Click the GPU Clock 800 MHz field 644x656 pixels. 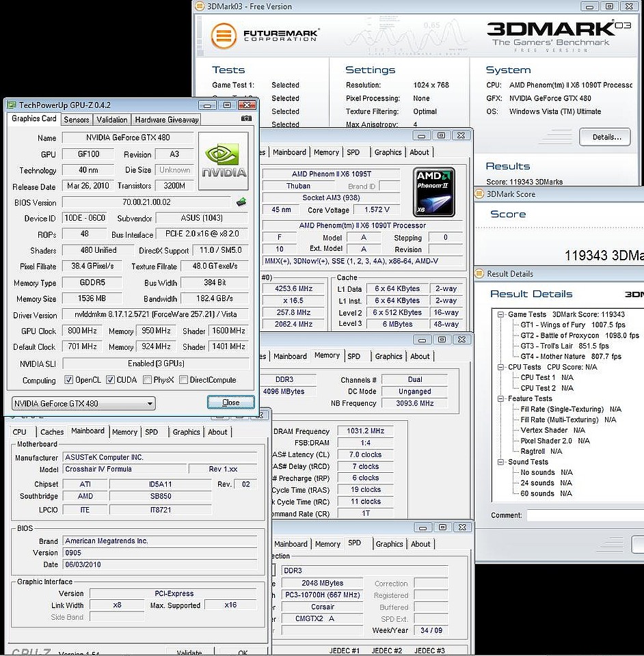point(82,331)
